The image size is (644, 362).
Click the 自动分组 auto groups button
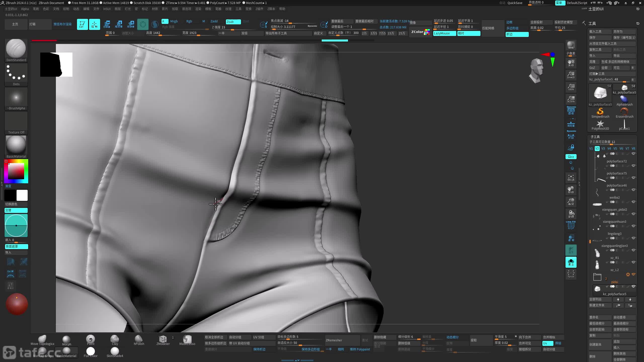point(240,337)
